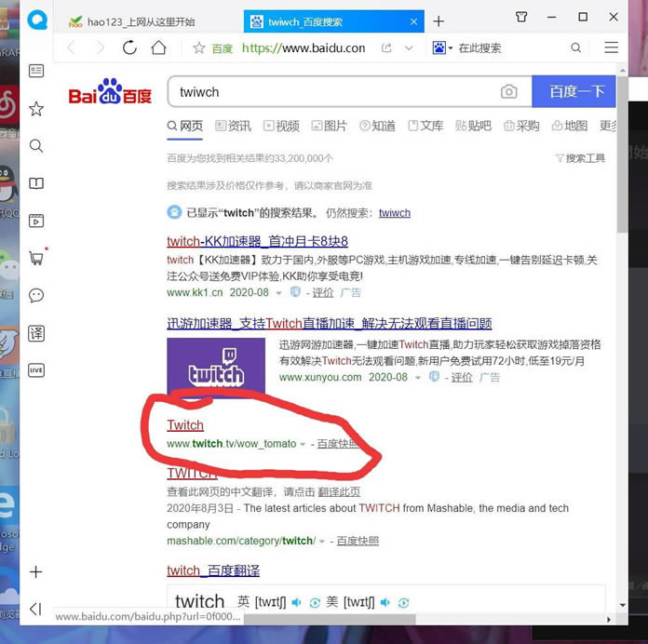Click the QQ Browser logo icon

tap(37, 20)
